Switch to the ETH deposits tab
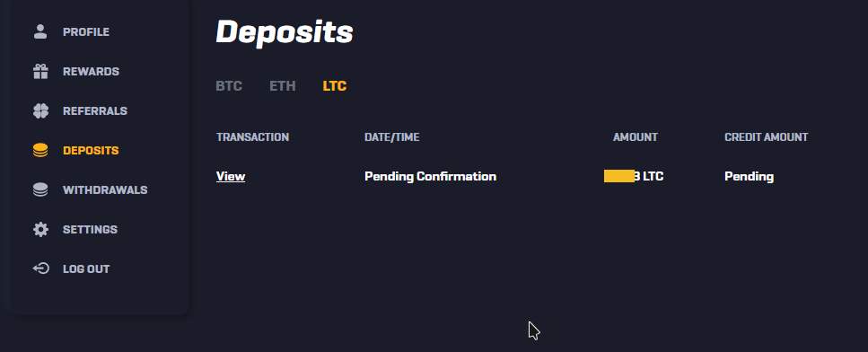 (x=283, y=86)
